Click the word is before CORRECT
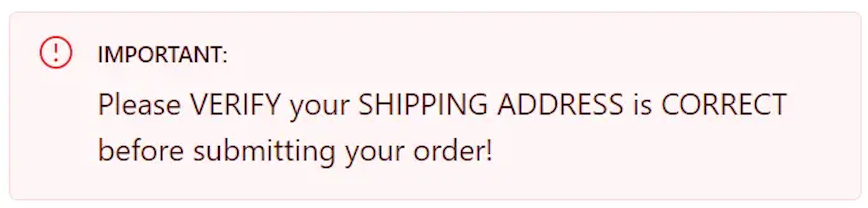Screen dimensions: 868x208 pyautogui.click(x=642, y=105)
